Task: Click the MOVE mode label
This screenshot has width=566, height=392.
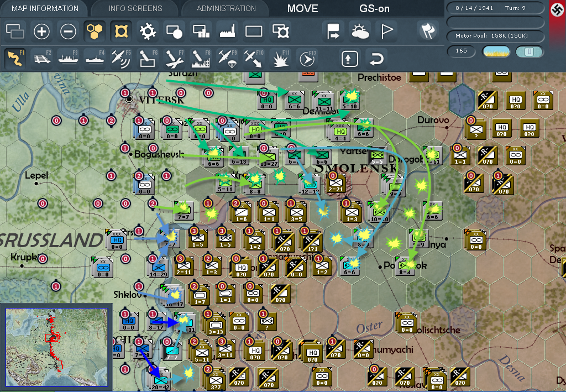Action: (x=302, y=9)
